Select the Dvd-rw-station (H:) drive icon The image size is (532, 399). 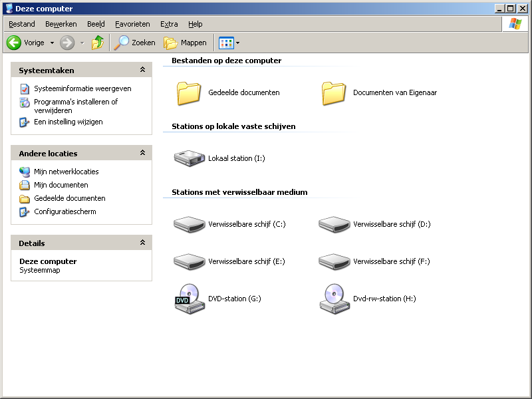tap(334, 299)
